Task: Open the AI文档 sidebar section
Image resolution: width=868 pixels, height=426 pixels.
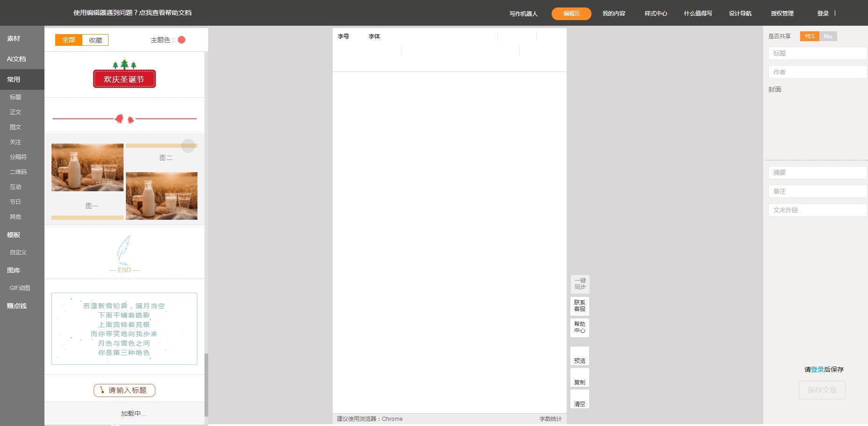Action: click(x=22, y=59)
